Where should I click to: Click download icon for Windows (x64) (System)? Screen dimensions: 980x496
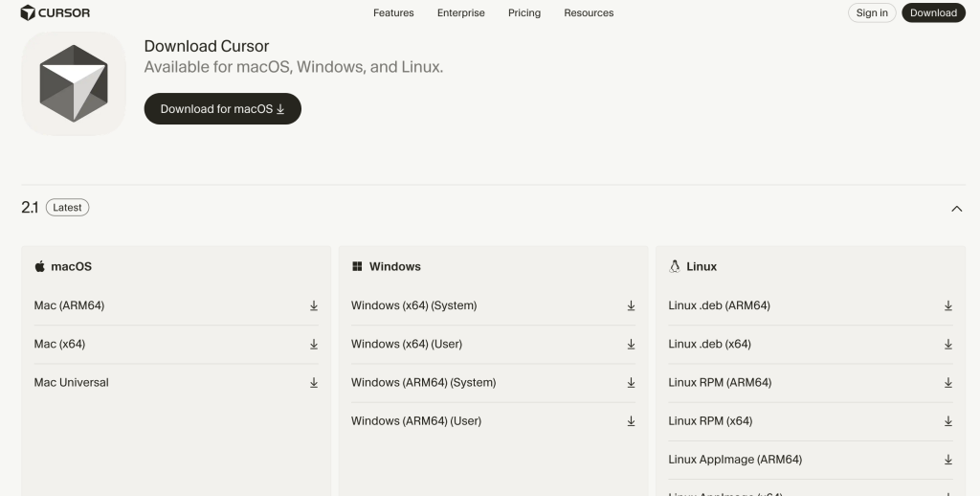(631, 306)
